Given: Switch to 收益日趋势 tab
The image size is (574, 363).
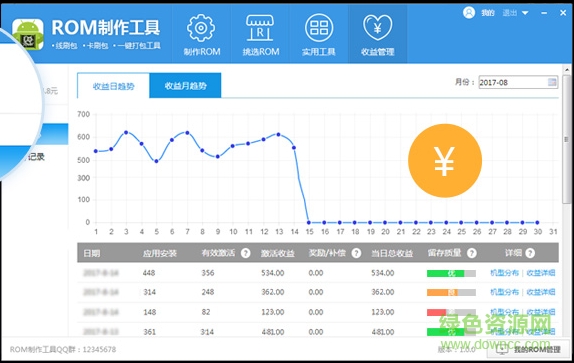Looking at the screenshot, I should 113,86.
